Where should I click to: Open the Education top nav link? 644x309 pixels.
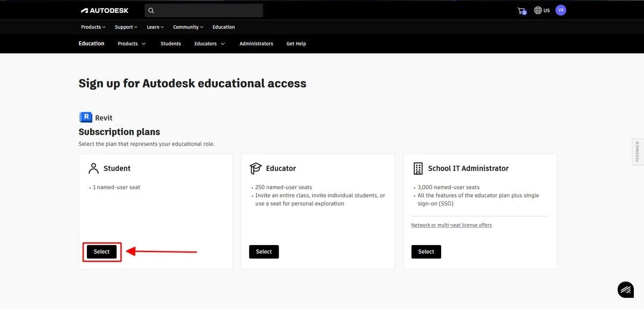223,27
